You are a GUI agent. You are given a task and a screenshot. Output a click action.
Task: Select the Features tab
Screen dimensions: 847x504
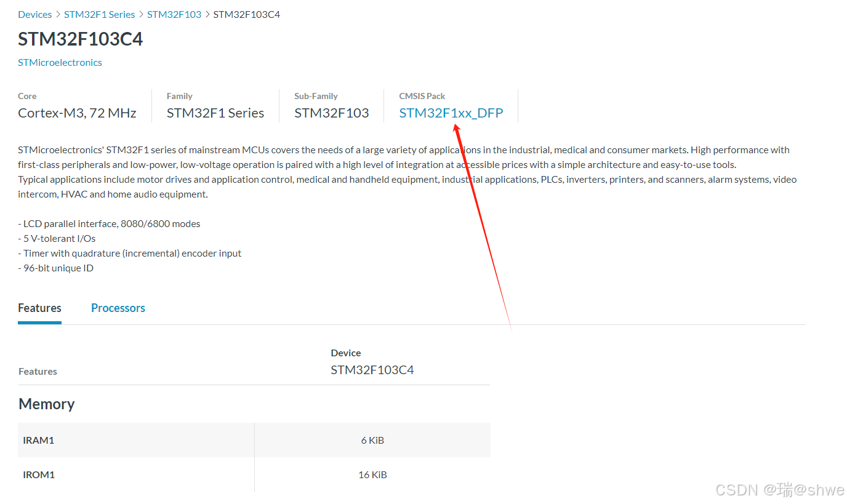(39, 308)
